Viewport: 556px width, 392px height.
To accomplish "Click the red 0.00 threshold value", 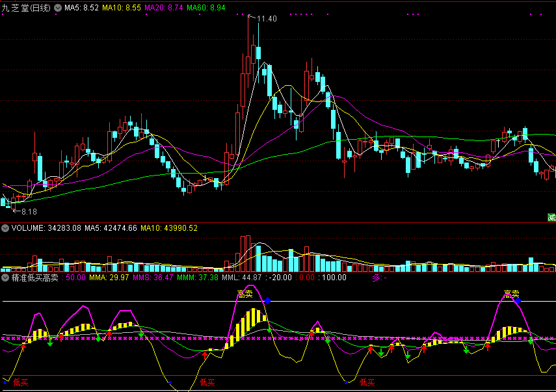I will pos(307,278).
